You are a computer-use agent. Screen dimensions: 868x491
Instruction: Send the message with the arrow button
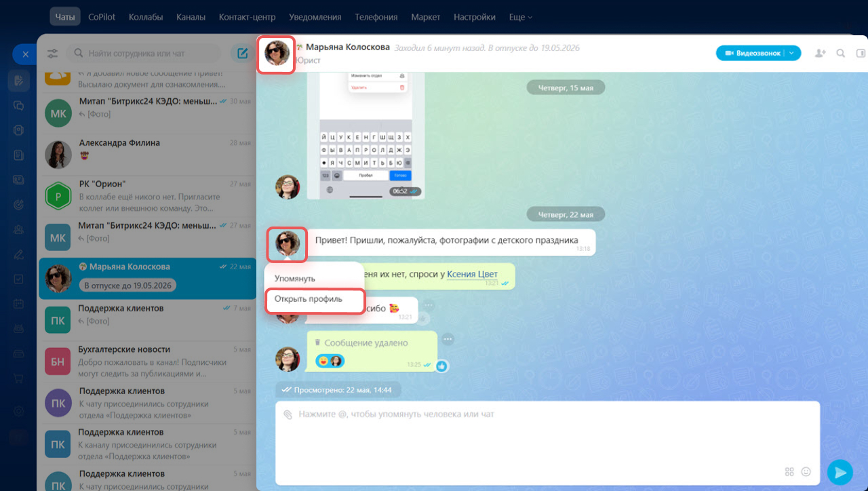click(840, 472)
